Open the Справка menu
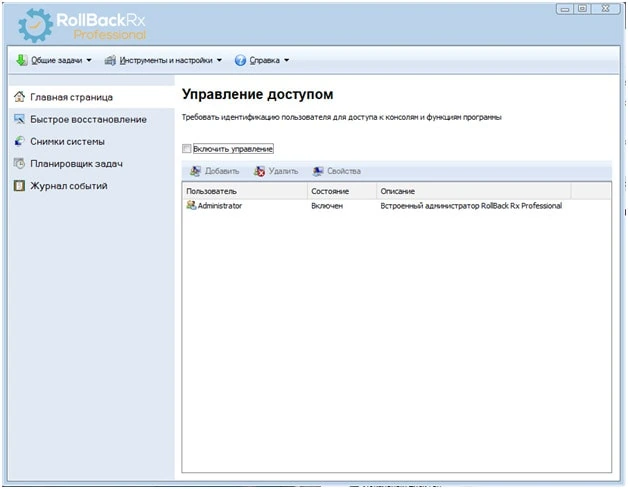This screenshot has height=489, width=628. (264, 60)
